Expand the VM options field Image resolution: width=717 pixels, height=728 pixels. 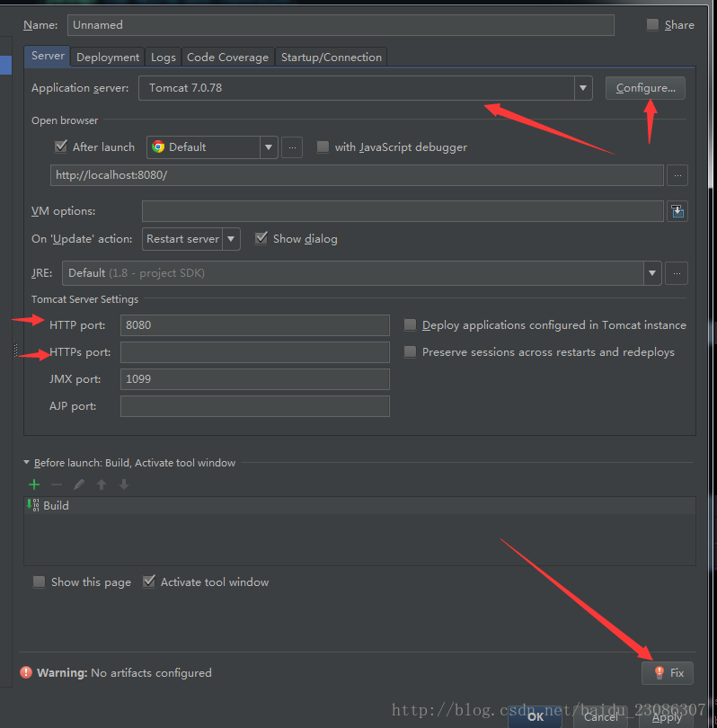[677, 211]
